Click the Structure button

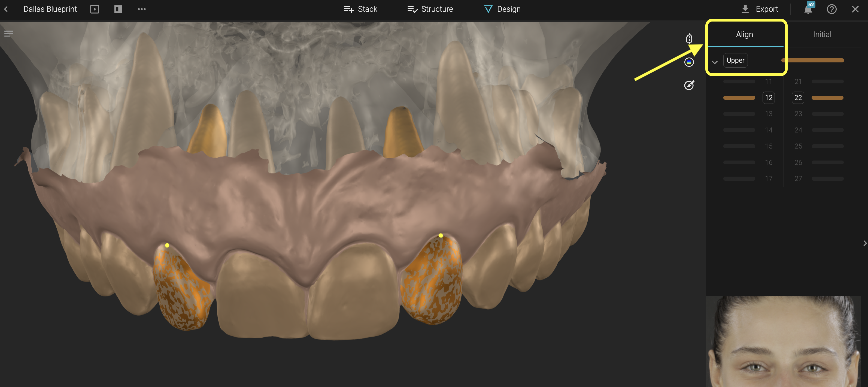pyautogui.click(x=430, y=9)
